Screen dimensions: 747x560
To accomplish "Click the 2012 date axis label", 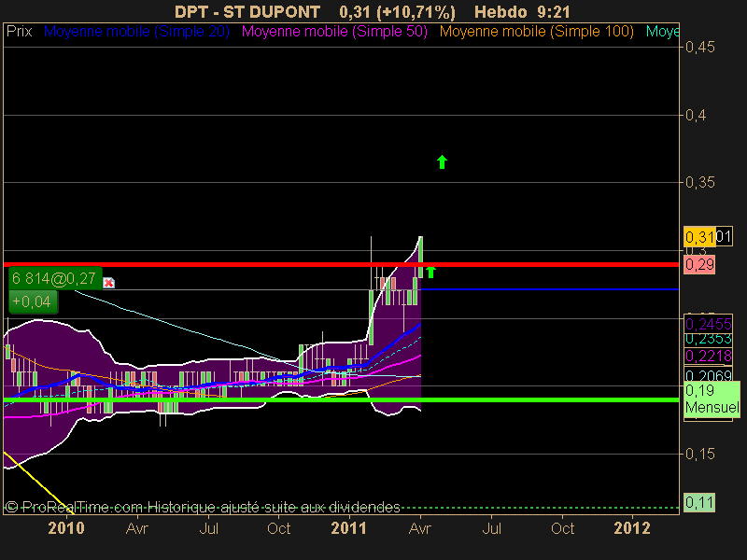I will pos(632,528).
